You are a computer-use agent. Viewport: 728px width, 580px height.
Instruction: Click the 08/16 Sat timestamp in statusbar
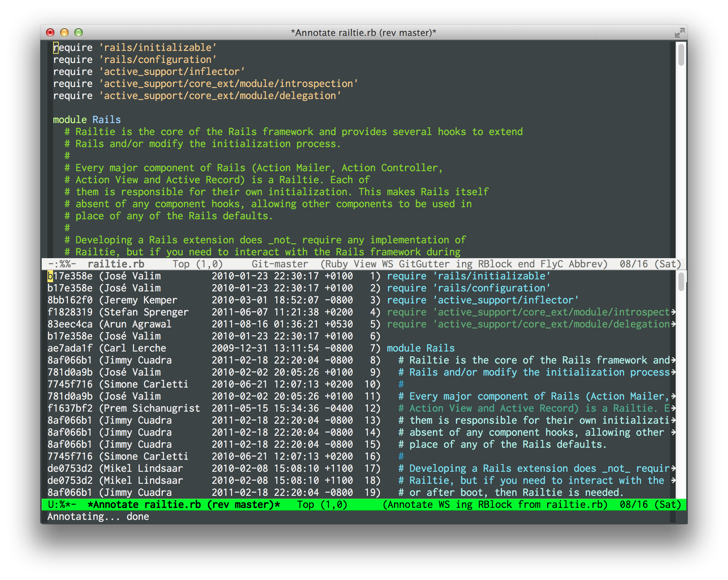(651, 263)
